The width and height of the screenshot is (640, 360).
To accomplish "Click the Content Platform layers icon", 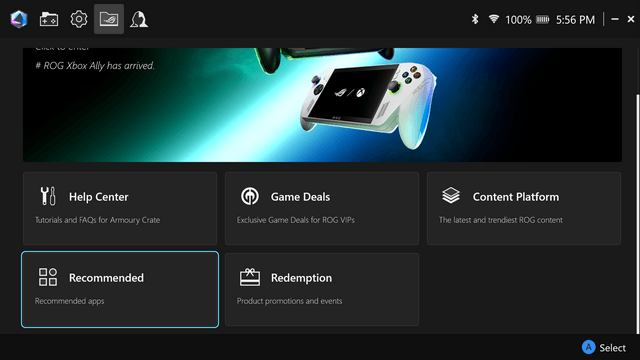I will point(451,196).
